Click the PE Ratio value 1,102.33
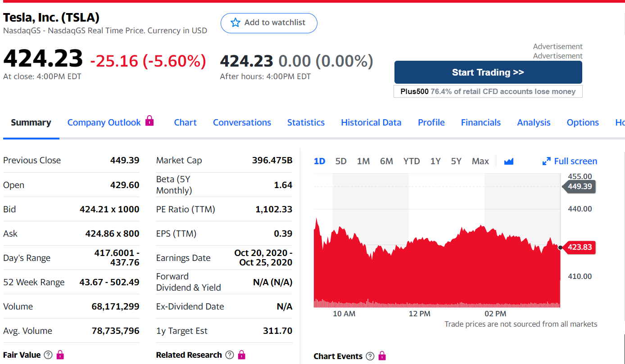The image size is (625, 364). 274,209
